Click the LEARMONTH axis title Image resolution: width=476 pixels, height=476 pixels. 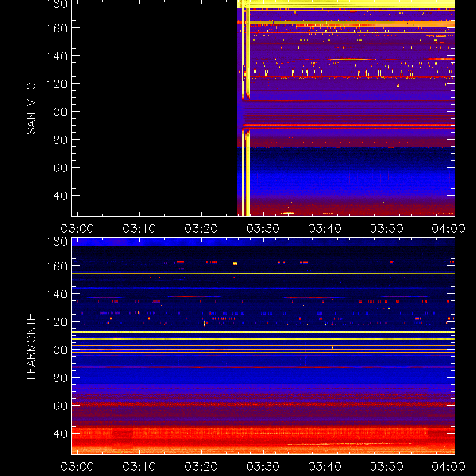tap(31, 346)
